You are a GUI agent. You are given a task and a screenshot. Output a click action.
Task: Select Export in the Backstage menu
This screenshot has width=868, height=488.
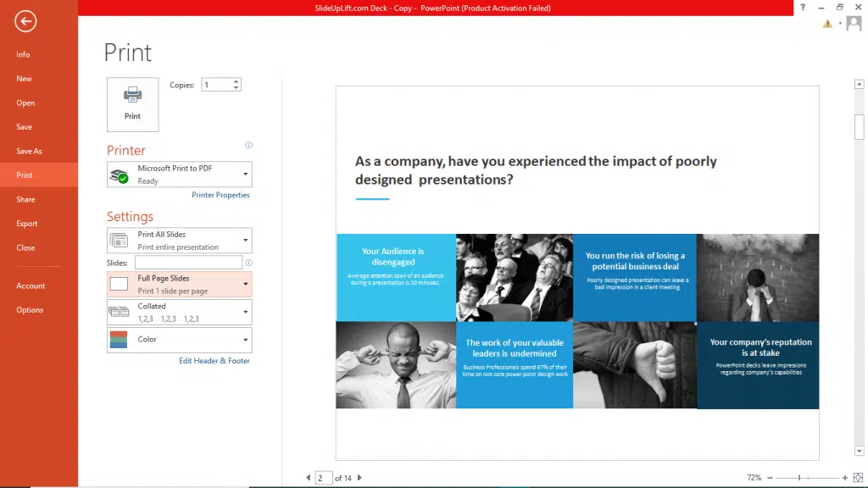[x=27, y=224]
